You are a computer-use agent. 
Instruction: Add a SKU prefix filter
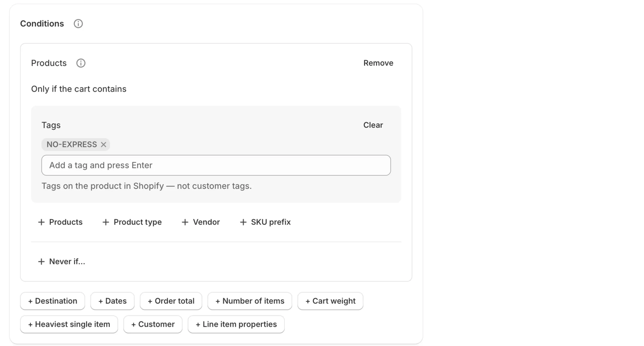(265, 222)
